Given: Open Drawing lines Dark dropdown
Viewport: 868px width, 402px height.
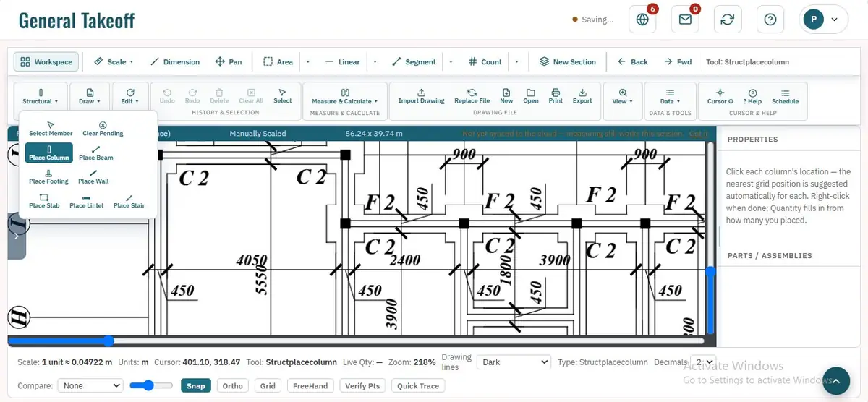Looking at the screenshot, I should [514, 362].
